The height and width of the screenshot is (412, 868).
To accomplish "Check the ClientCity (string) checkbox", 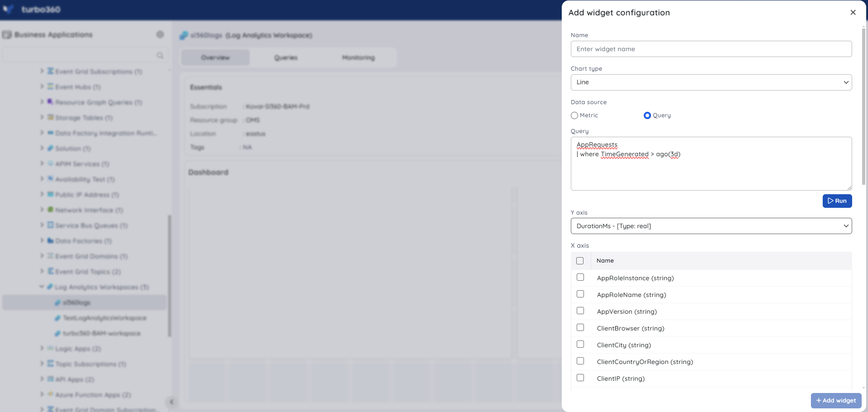I will point(580,344).
